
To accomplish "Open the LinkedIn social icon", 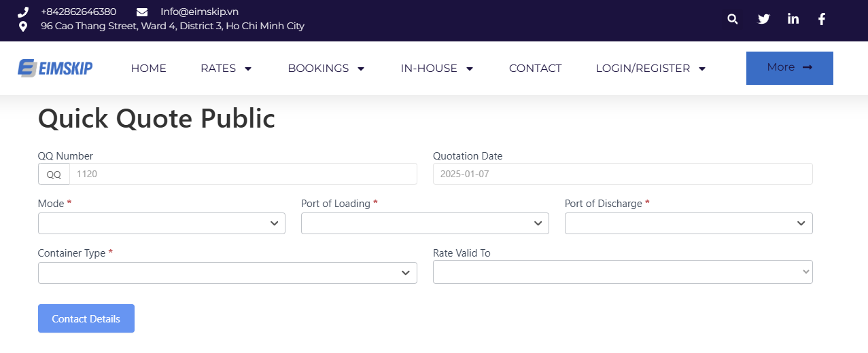I will (x=793, y=19).
